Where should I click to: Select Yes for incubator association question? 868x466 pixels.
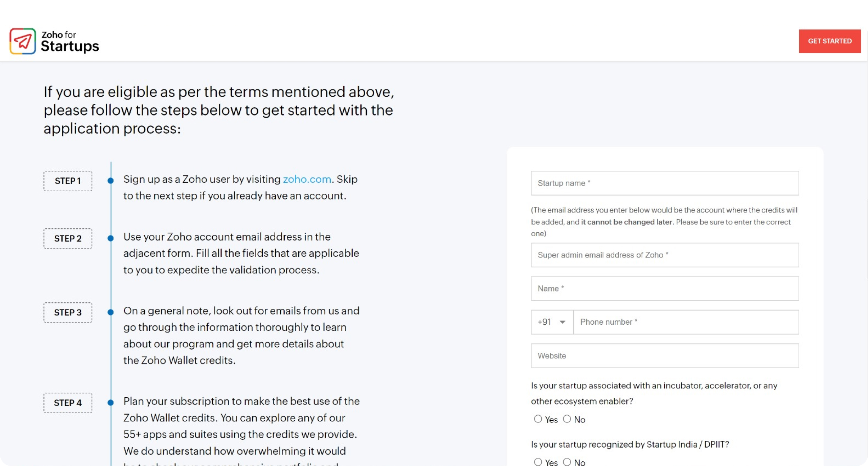pos(538,419)
